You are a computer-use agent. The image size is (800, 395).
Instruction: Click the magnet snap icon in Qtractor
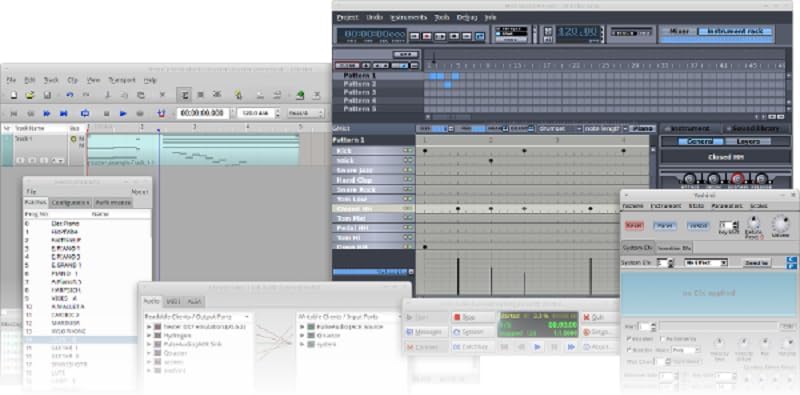[161, 113]
